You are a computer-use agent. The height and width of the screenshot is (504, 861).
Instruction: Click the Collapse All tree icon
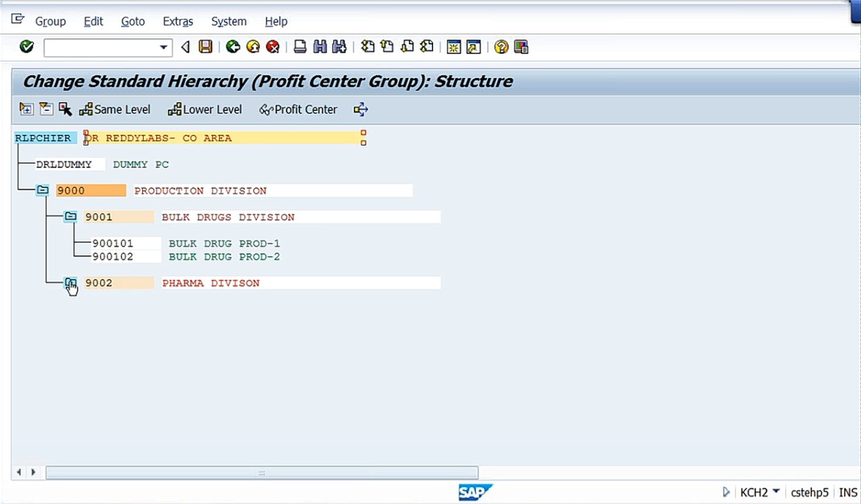pos(46,109)
